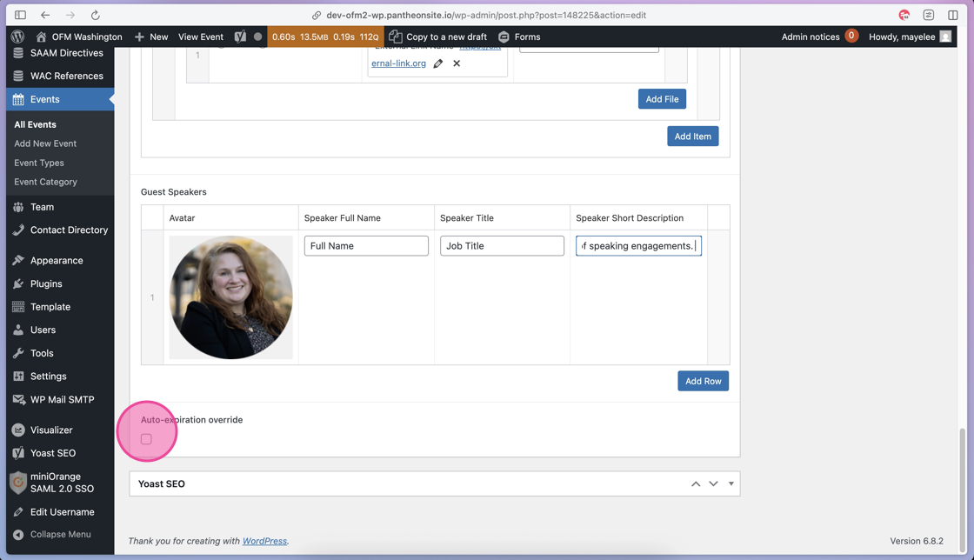Click the Speaker Full Name input
This screenshot has height=560, width=974.
coord(366,246)
